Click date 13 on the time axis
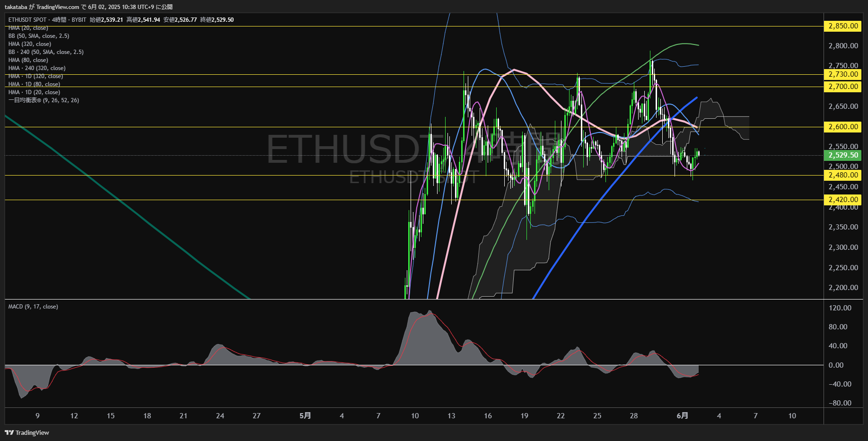868x441 pixels. [x=451, y=416]
